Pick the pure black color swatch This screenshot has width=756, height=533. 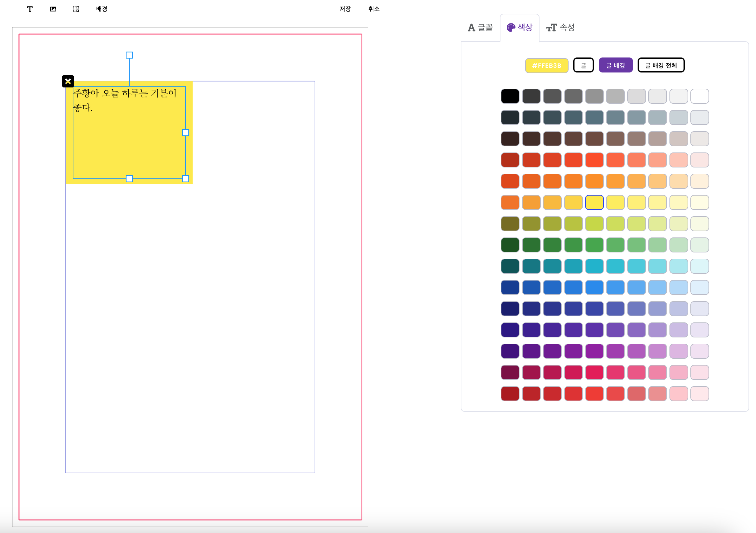tap(510, 96)
